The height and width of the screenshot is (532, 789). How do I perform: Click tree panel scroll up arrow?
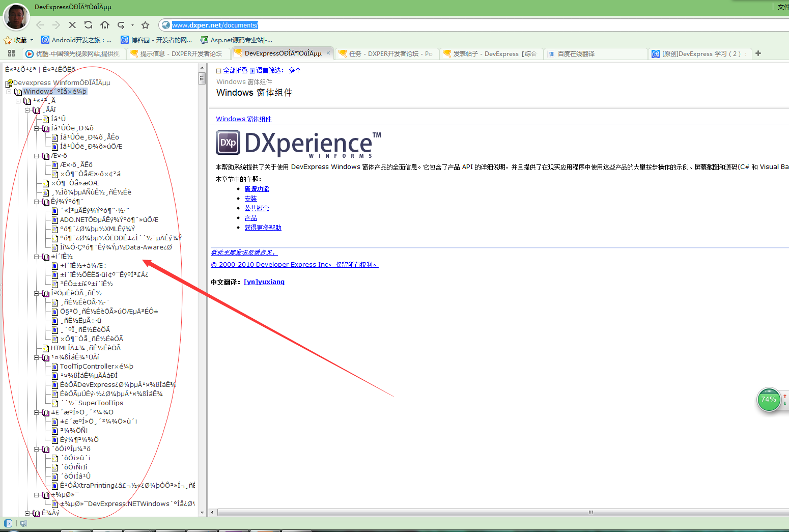(202, 67)
